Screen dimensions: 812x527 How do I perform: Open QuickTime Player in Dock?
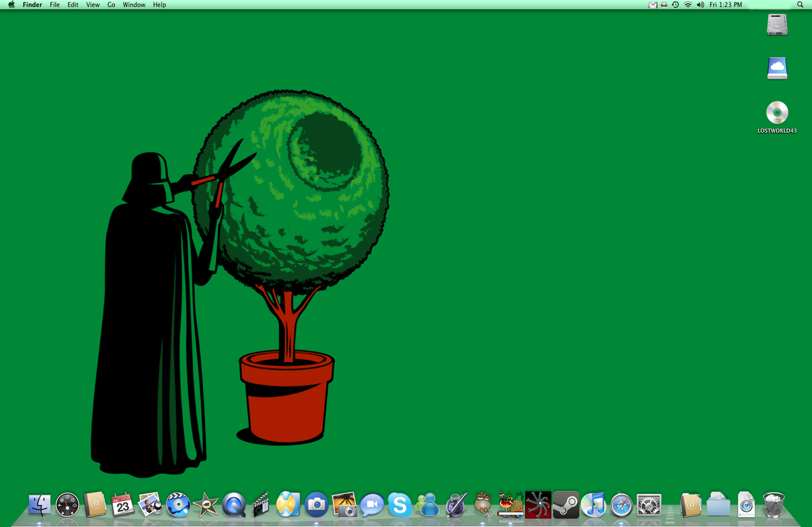(233, 505)
